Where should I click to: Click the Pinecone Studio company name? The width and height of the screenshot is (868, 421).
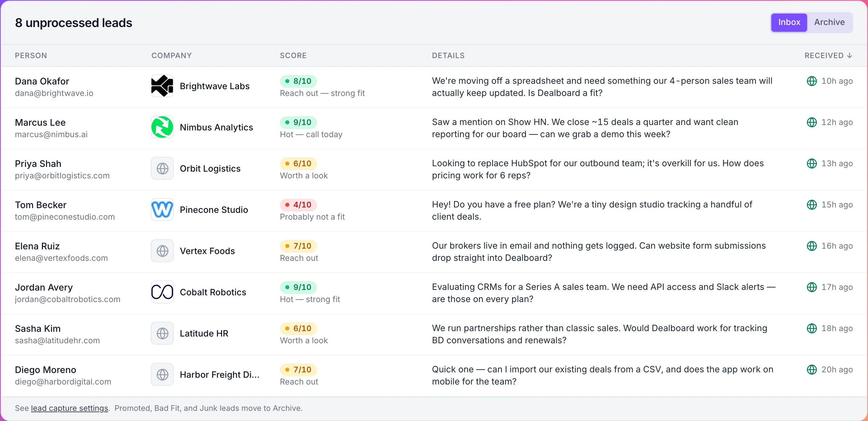tap(214, 210)
